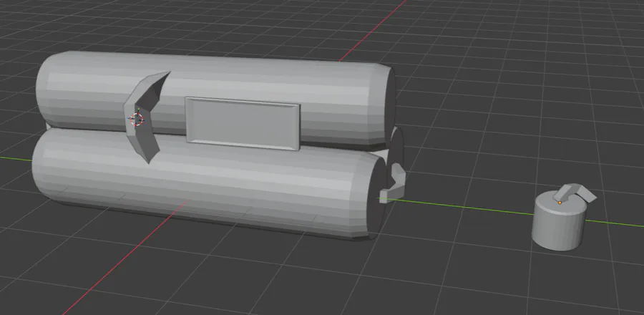This screenshot has height=315, width=644.
Task: Click the 3D cursor crosshair
Action: 137,120
